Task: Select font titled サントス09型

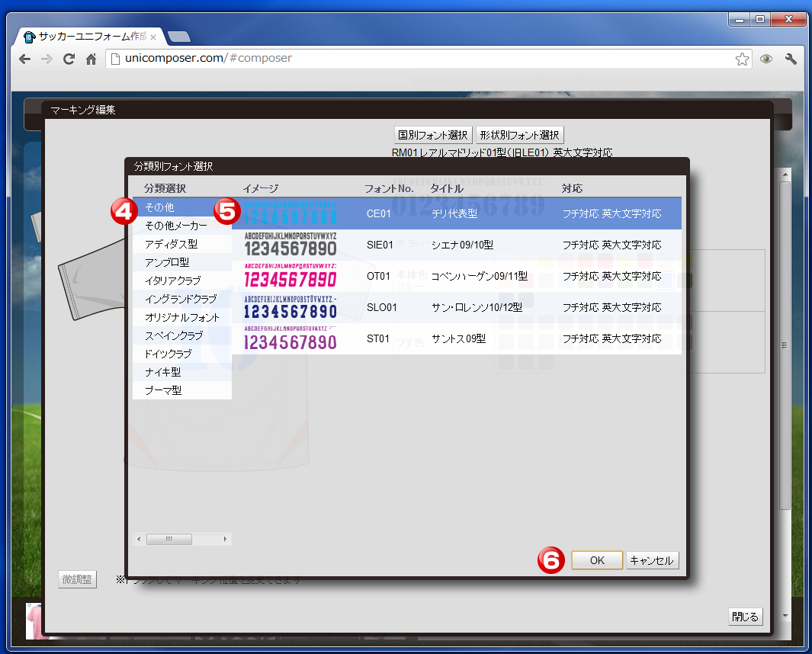Action: (x=459, y=338)
